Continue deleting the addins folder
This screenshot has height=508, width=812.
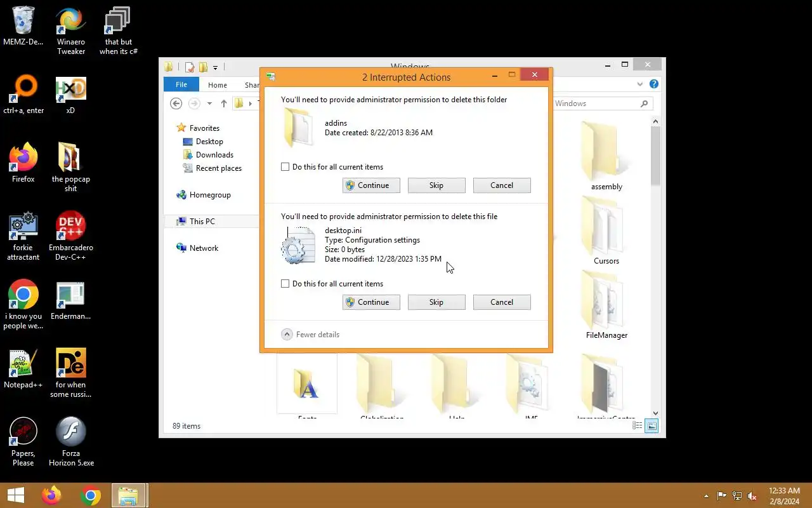tap(371, 185)
